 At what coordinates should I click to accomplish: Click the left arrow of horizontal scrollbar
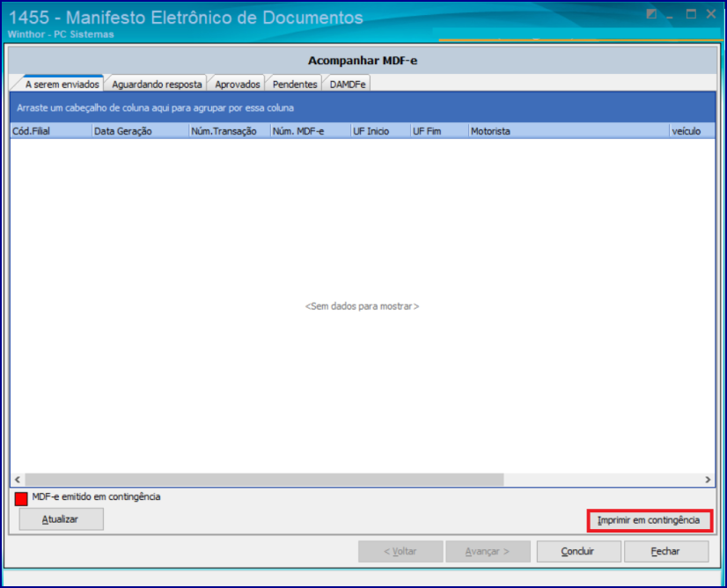(17, 480)
